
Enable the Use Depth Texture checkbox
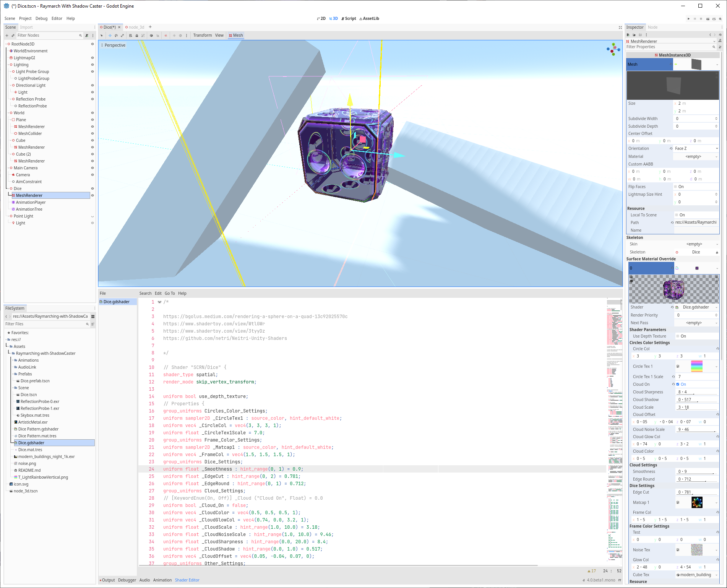(678, 336)
